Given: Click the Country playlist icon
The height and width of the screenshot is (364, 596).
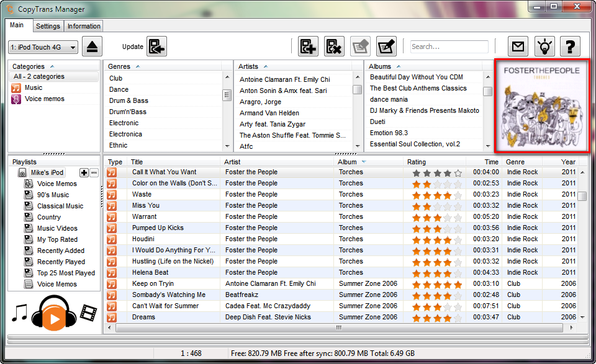Looking at the screenshot, I should click(x=28, y=217).
